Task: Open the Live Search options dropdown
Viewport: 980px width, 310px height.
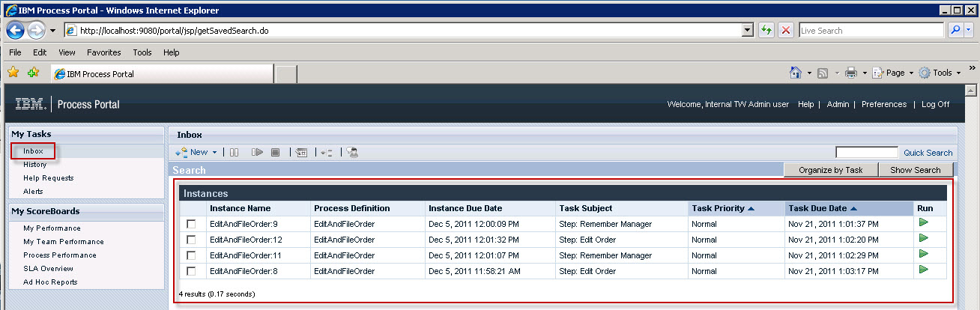Action: pos(969,30)
